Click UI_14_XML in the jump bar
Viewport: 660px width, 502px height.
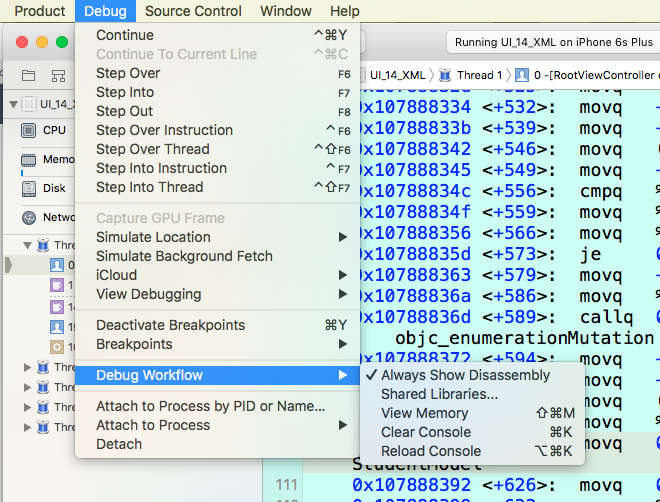397,75
